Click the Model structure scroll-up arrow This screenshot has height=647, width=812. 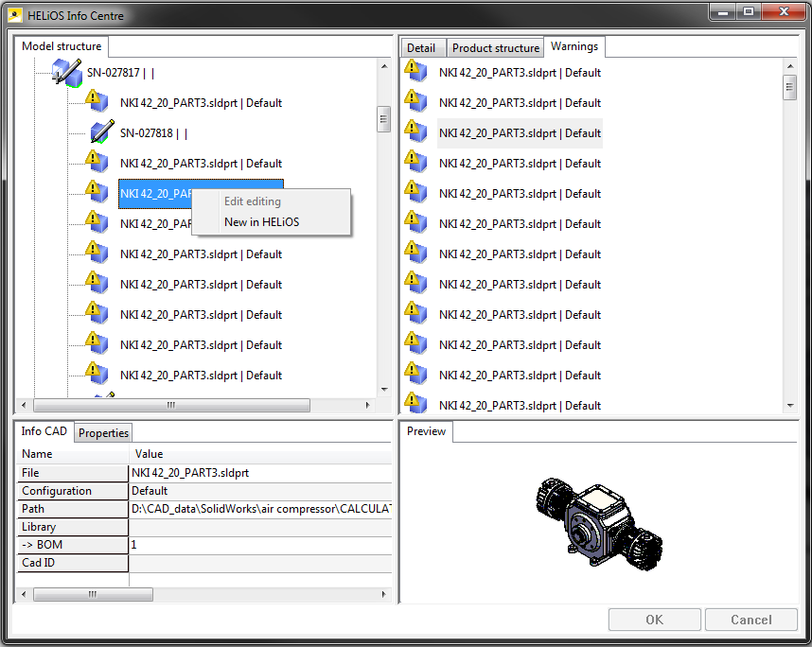[384, 66]
